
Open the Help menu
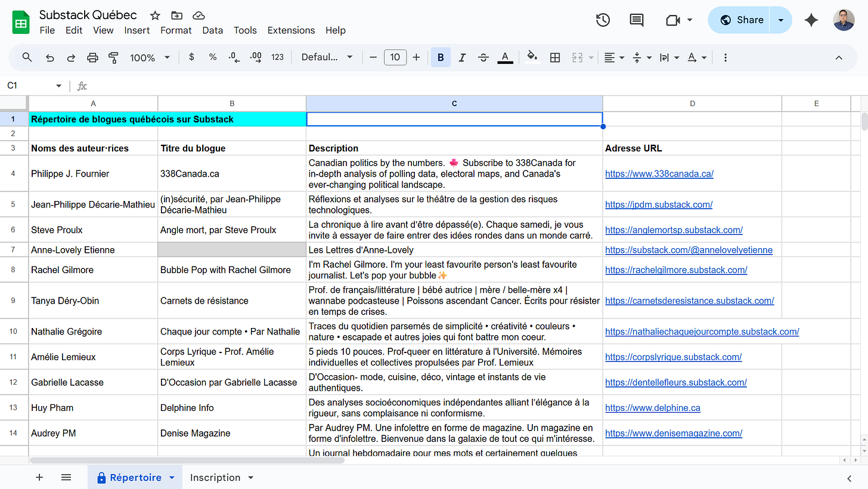[x=336, y=30]
